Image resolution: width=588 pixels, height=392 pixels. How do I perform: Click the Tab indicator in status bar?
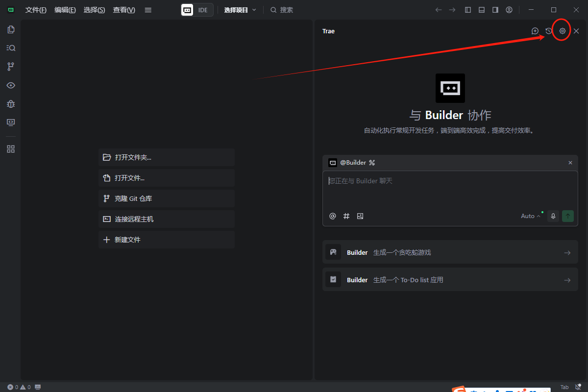pos(565,387)
